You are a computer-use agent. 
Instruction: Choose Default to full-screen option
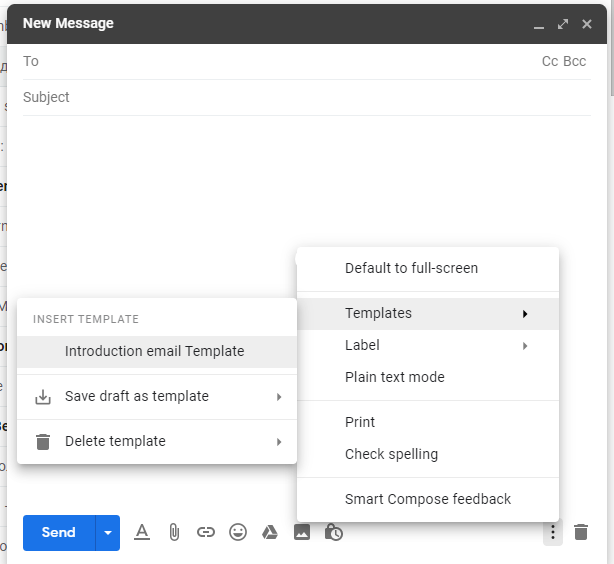point(428,268)
